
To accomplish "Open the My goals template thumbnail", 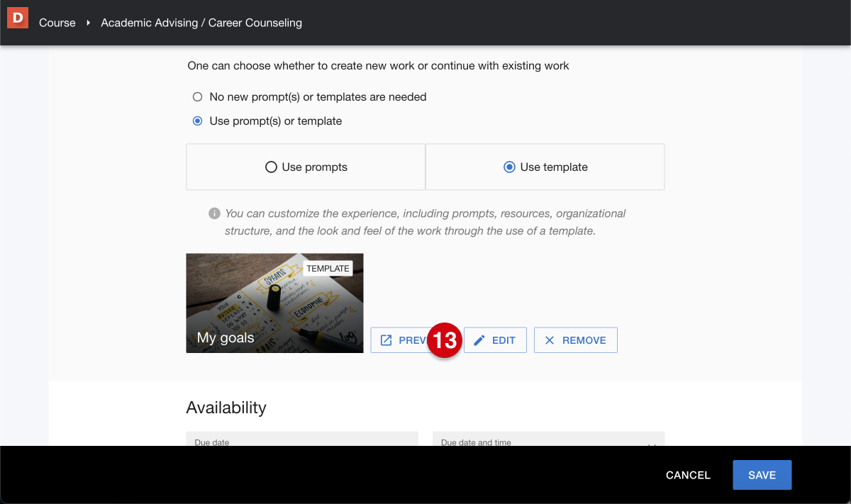I will 274,303.
